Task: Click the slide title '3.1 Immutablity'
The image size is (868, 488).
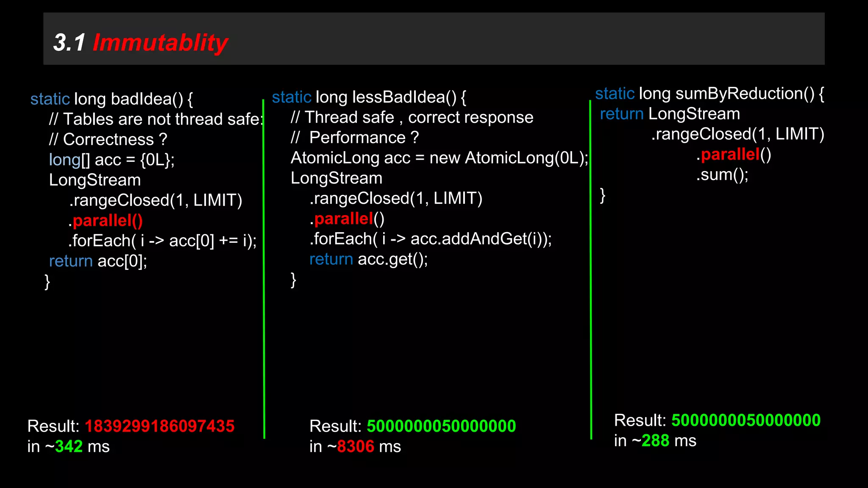Action: pyautogui.click(x=141, y=43)
